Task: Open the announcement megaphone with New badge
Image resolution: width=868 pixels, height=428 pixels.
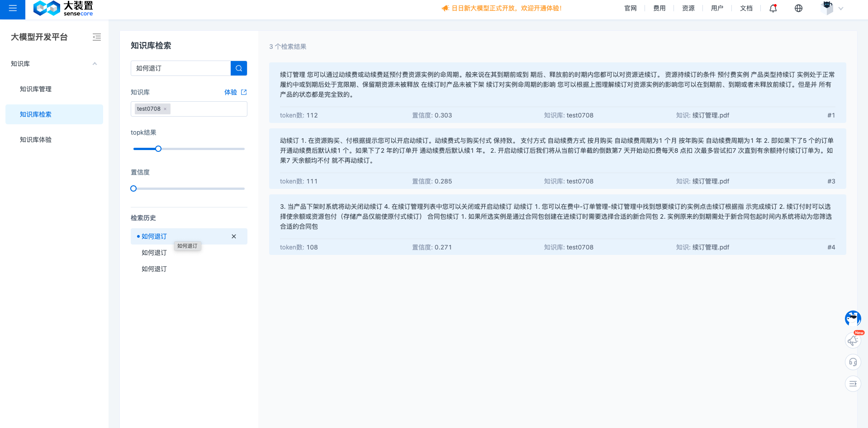Action: click(x=853, y=340)
